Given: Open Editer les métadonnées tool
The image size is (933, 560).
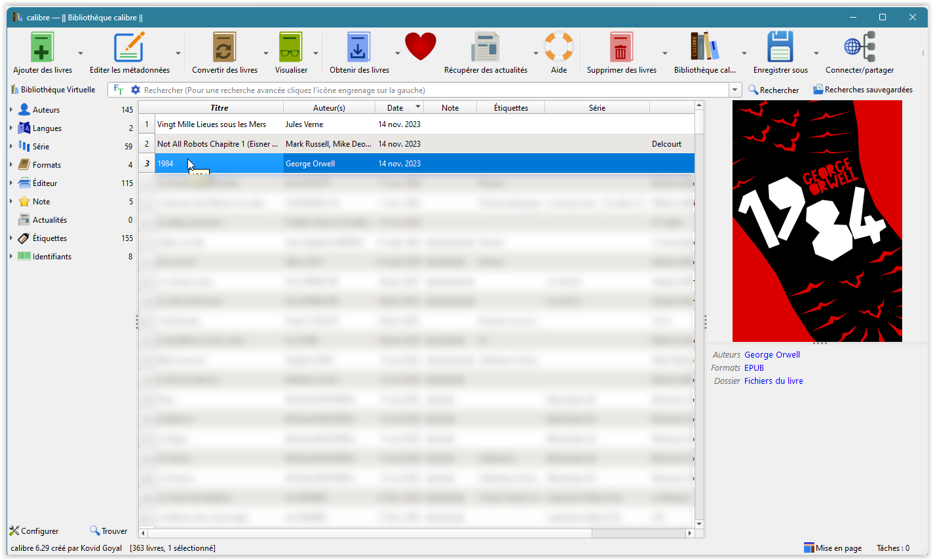Looking at the screenshot, I should coord(129,48).
